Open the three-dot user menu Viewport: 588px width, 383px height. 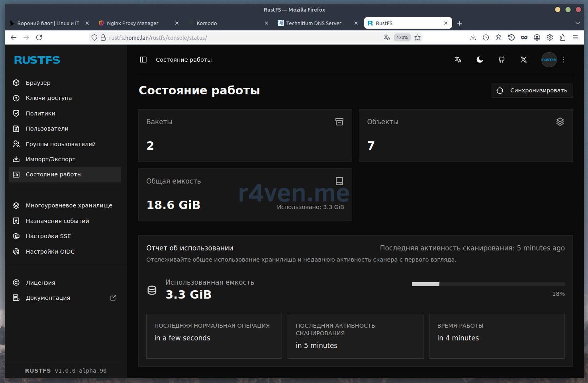pyautogui.click(x=563, y=60)
